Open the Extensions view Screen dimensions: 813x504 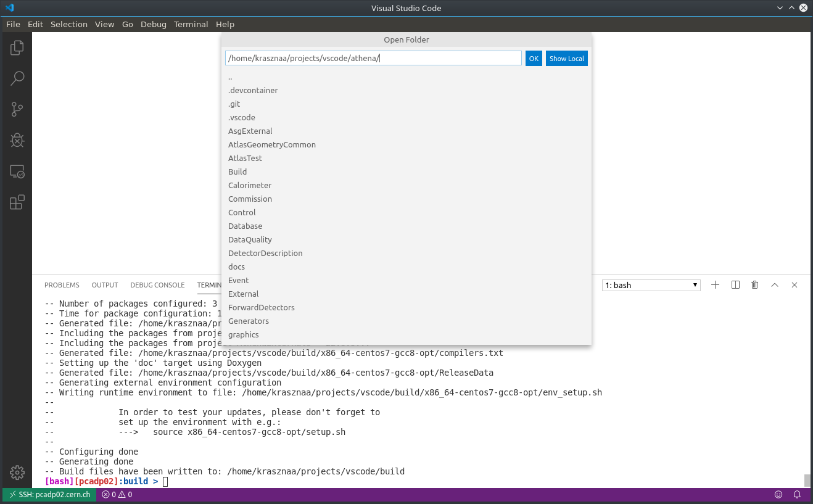(17, 202)
